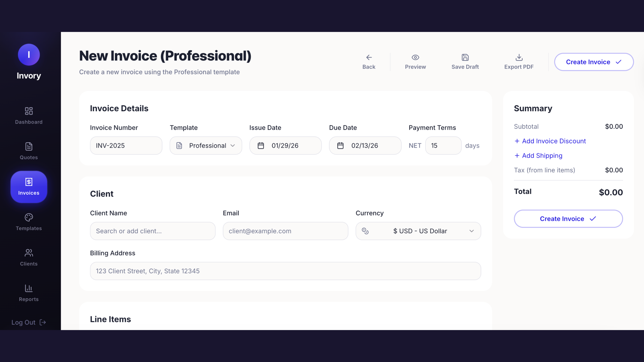Save Draft using the disk icon
The height and width of the screenshot is (362, 644).
(x=465, y=57)
